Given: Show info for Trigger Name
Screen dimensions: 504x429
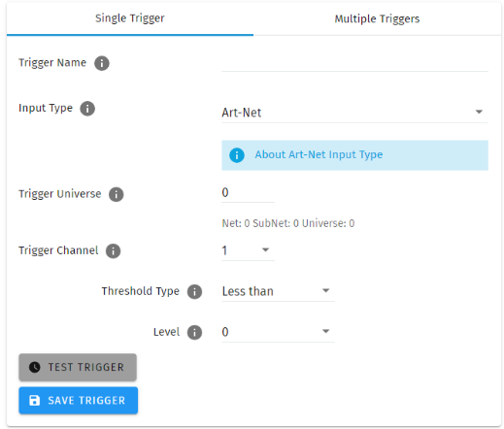Looking at the screenshot, I should 102,63.
